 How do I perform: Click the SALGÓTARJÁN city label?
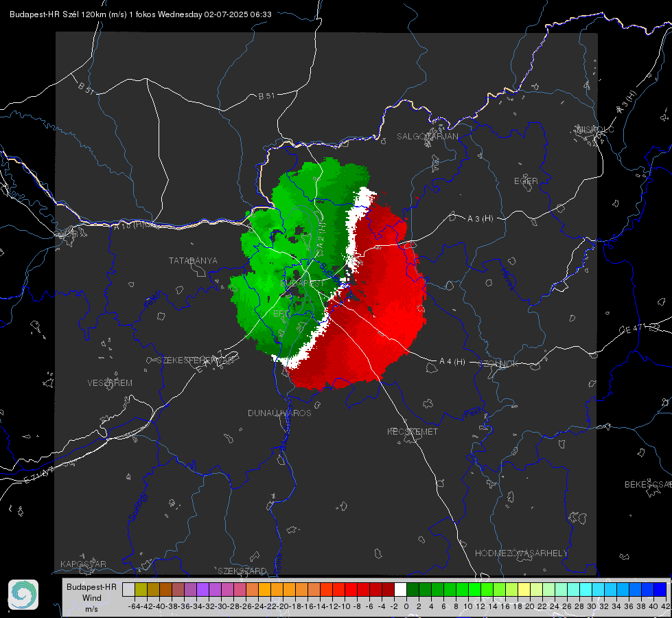427,137
